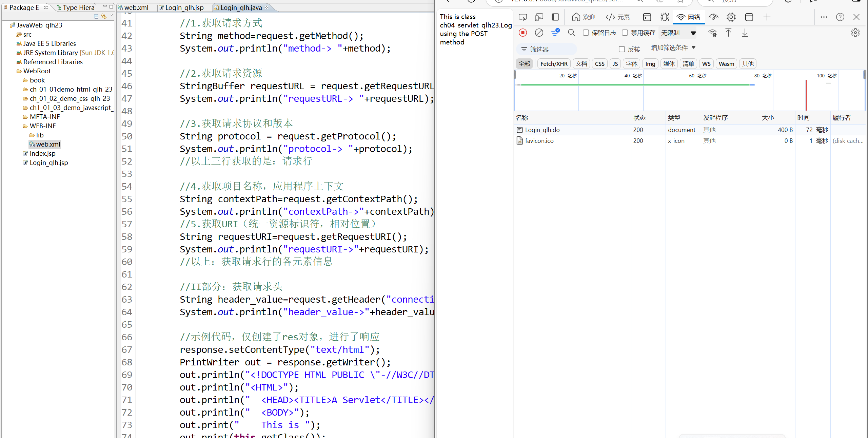This screenshot has height=438, width=868.
Task: Open Package Explorer view menu arrow
Action: (111, 15)
